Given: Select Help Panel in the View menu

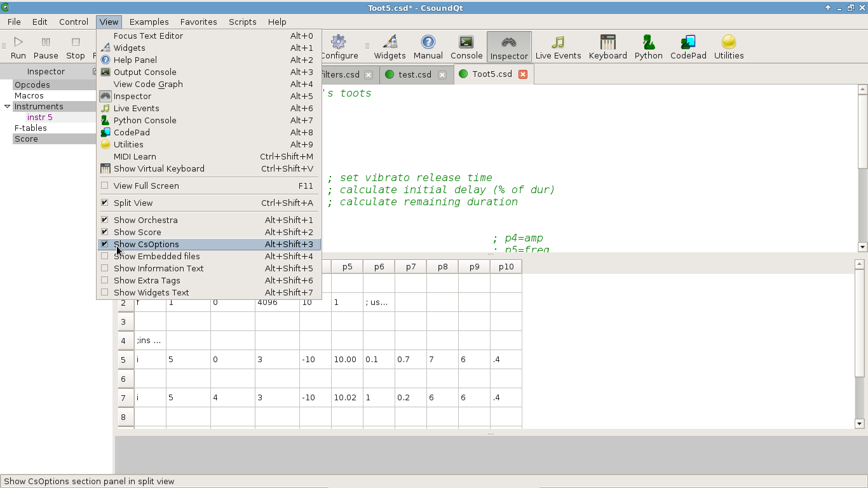Looking at the screenshot, I should coord(209,60).
